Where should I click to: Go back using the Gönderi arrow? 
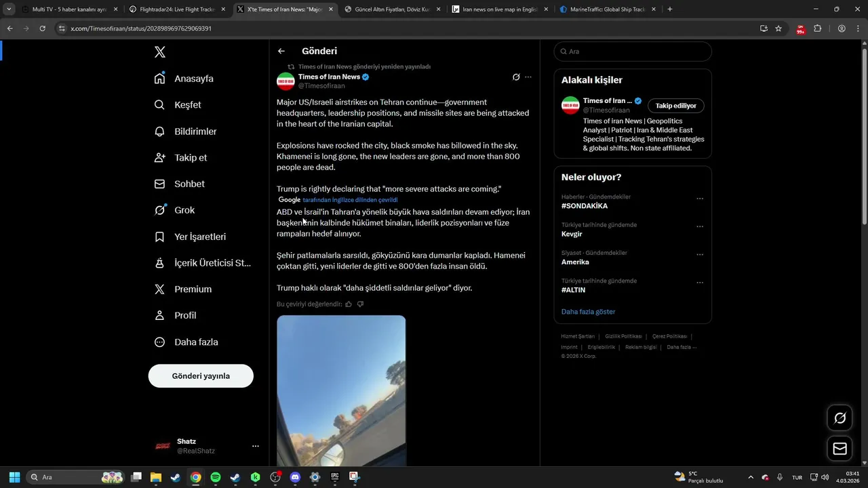[281, 52]
